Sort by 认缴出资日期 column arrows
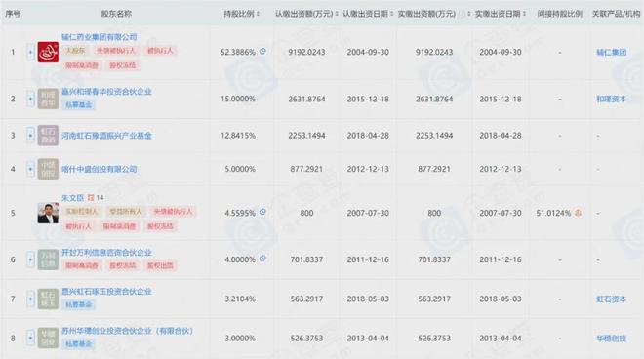The width and height of the screenshot is (644, 359). pos(392,14)
